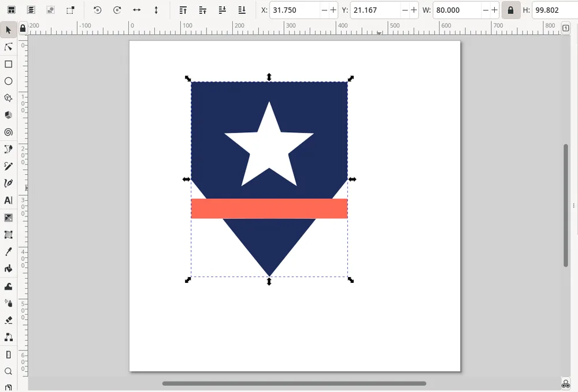This screenshot has width=578, height=392.
Task: Click the horizontal scrollbar thumb
Action: tap(294, 383)
